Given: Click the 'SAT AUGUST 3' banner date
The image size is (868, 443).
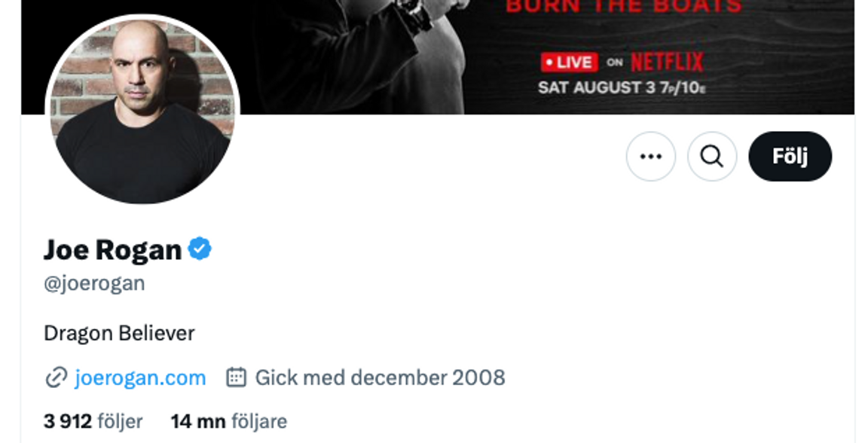Looking at the screenshot, I should tap(596, 87).
